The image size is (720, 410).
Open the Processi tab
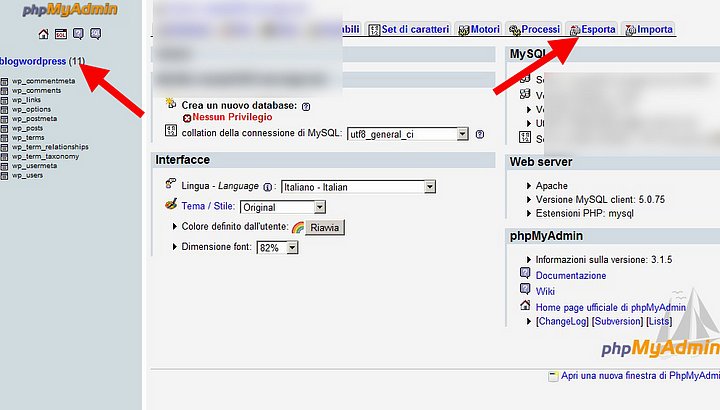click(x=534, y=29)
